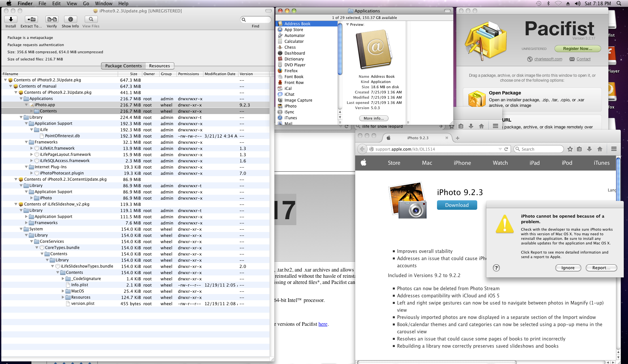628x364 pixels.
Task: Open the Firefox hamburger menu in front window
Action: [614, 149]
